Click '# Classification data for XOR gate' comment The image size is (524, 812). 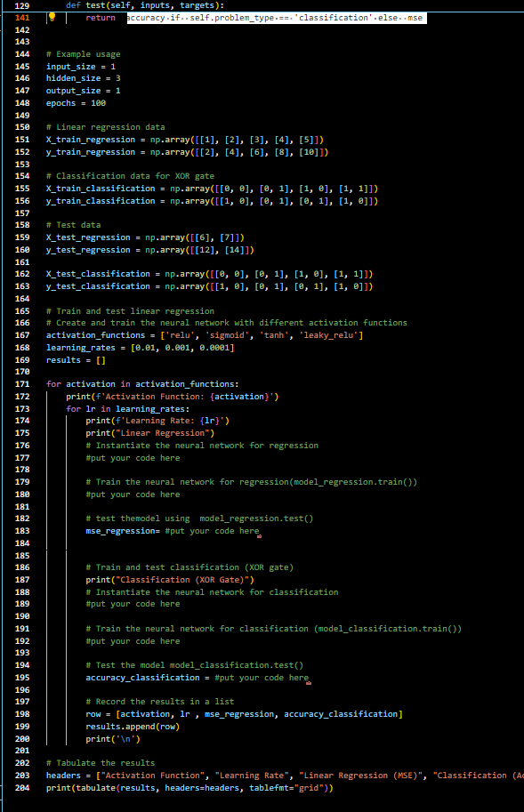point(130,176)
